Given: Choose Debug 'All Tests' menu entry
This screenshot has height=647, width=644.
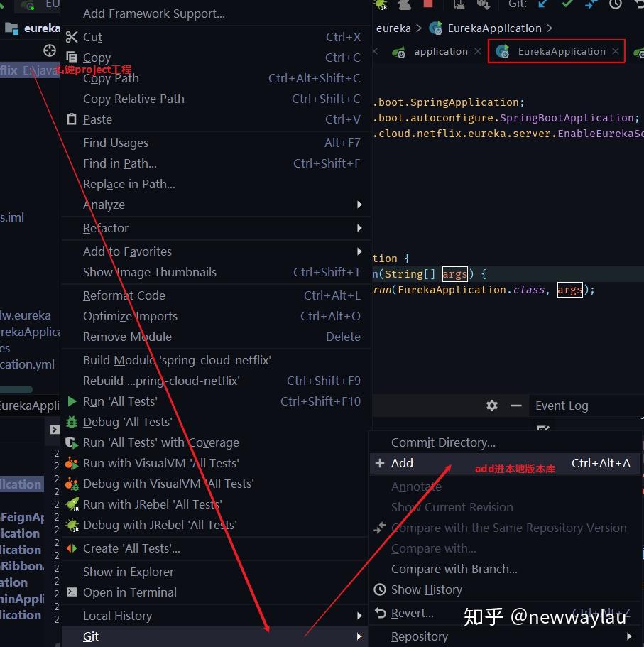Looking at the screenshot, I should point(216,422).
